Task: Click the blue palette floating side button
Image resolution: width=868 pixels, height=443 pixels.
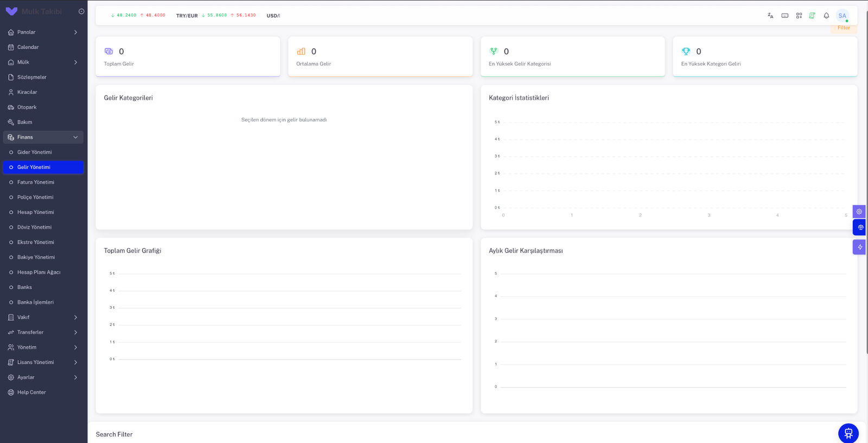Action: (x=859, y=227)
